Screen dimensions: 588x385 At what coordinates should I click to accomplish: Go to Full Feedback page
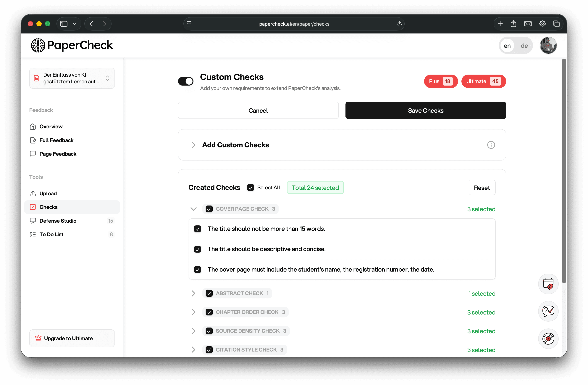[x=56, y=140]
